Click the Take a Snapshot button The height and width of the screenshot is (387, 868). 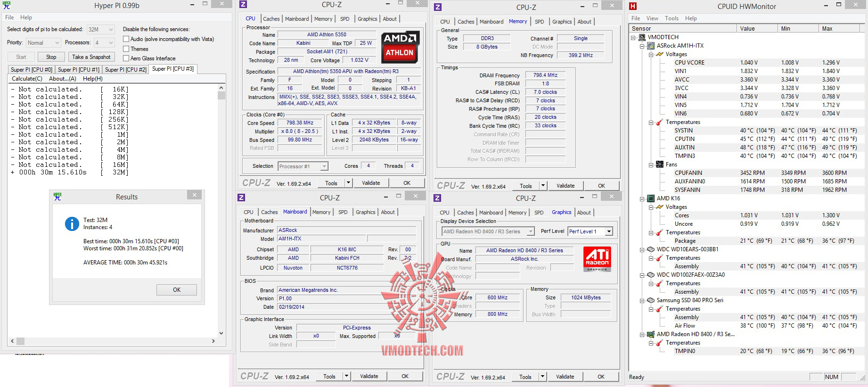coord(91,57)
